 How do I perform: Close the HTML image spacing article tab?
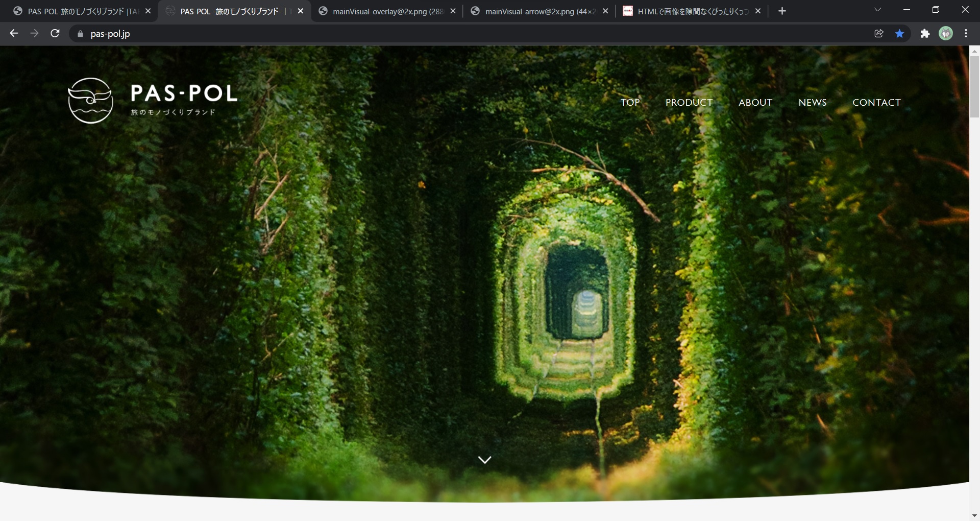coord(758,11)
